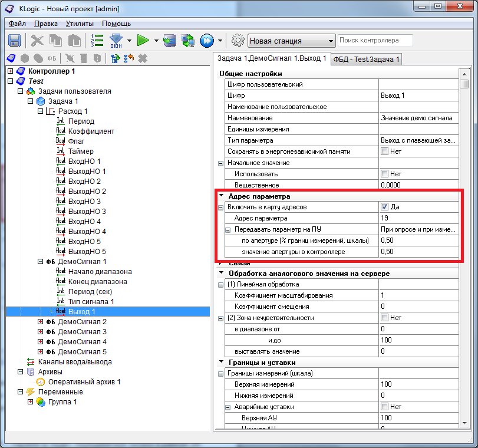
Task: Open settings via the gear icon
Action: tap(238, 41)
